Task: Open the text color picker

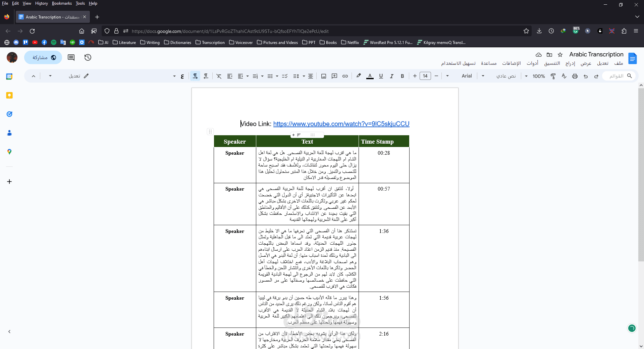Action: 370,76
